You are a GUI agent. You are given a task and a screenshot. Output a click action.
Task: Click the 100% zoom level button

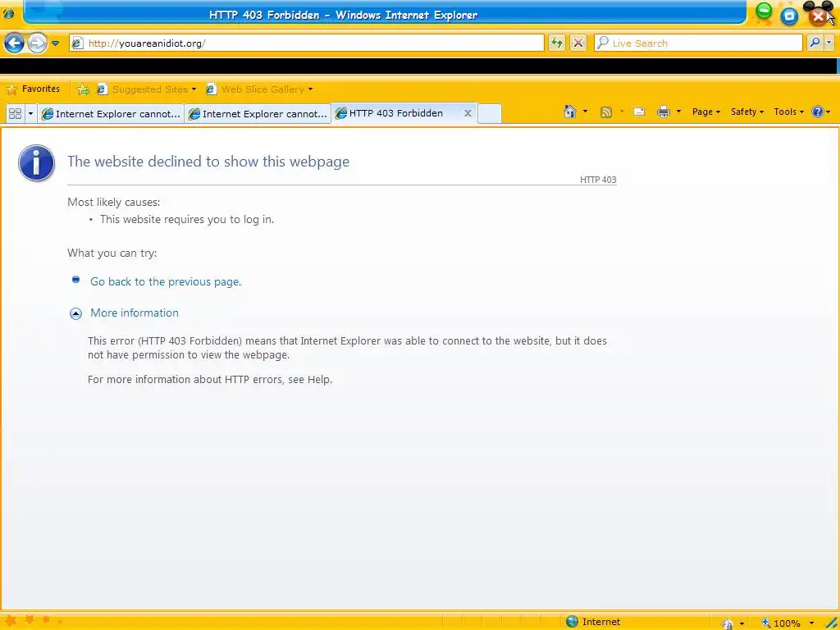click(781, 623)
